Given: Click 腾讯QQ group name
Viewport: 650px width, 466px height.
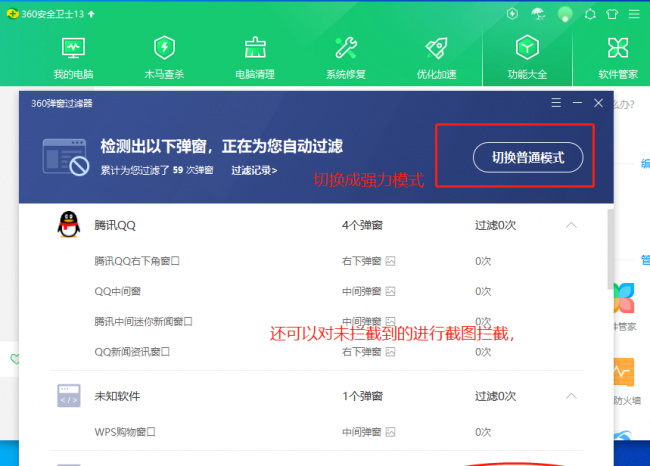Looking at the screenshot, I should point(115,225).
